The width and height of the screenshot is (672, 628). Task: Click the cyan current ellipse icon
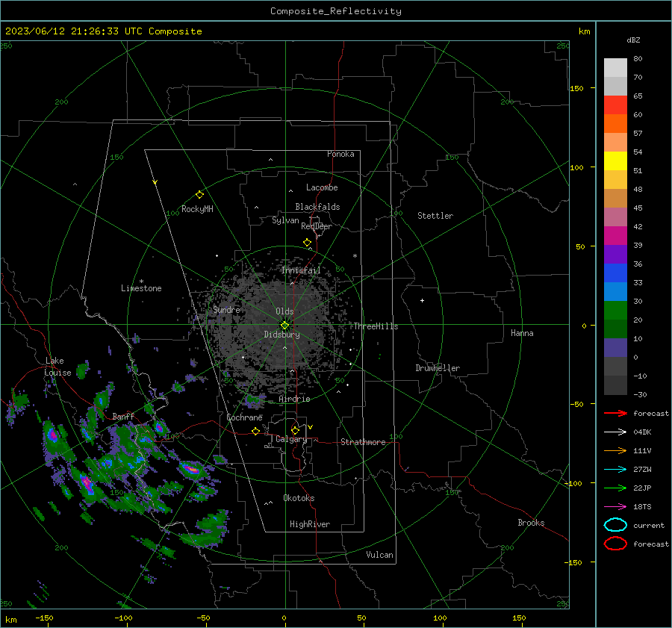pyautogui.click(x=615, y=525)
